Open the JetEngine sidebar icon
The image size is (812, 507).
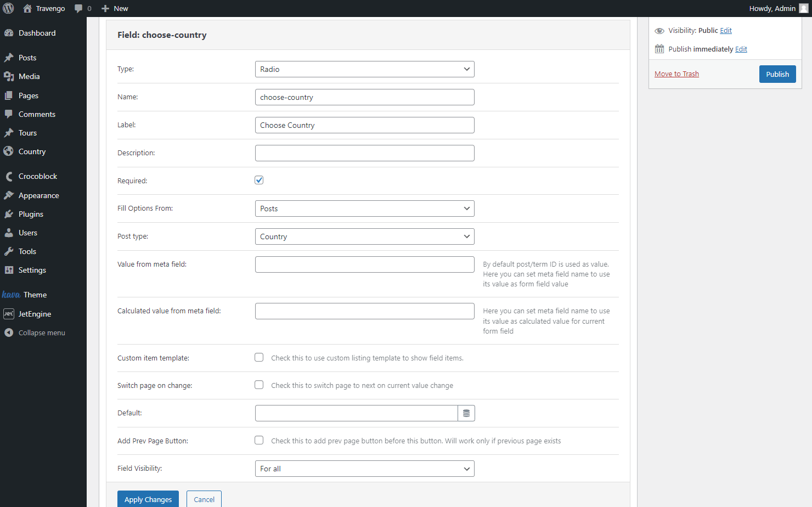[9, 314]
